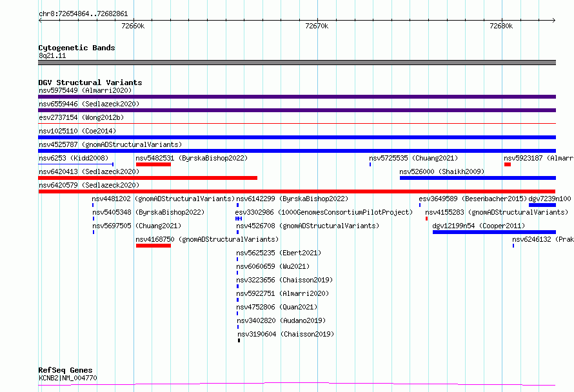Select the thin red esv2737154 line
The height and width of the screenshot is (392, 574).
tap(297, 124)
